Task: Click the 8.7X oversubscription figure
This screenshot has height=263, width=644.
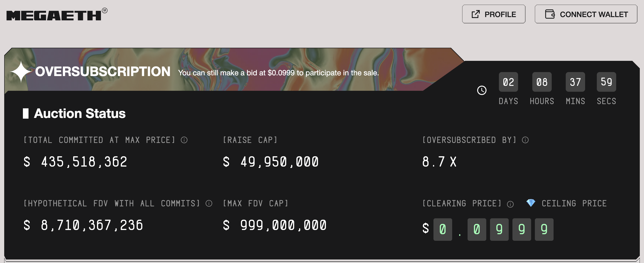Action: [x=439, y=162]
